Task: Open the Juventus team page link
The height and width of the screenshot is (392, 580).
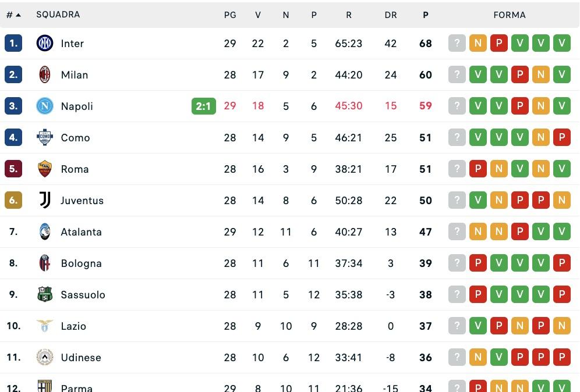Action: pos(82,200)
